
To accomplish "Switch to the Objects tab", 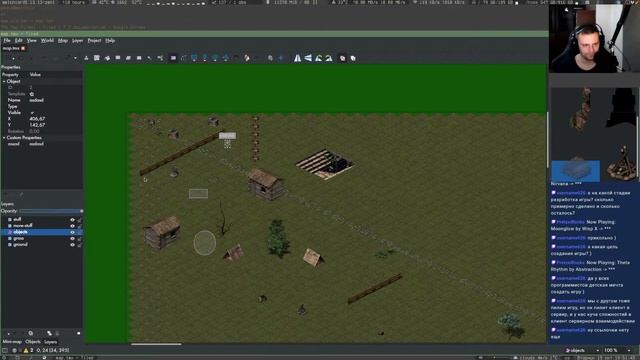I will tap(33, 342).
